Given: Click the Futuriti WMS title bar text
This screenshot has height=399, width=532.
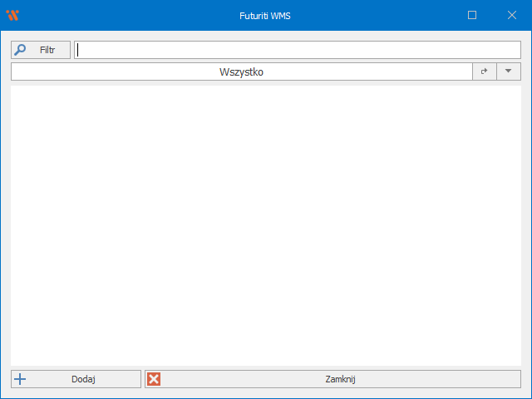Looking at the screenshot, I should [x=266, y=15].
